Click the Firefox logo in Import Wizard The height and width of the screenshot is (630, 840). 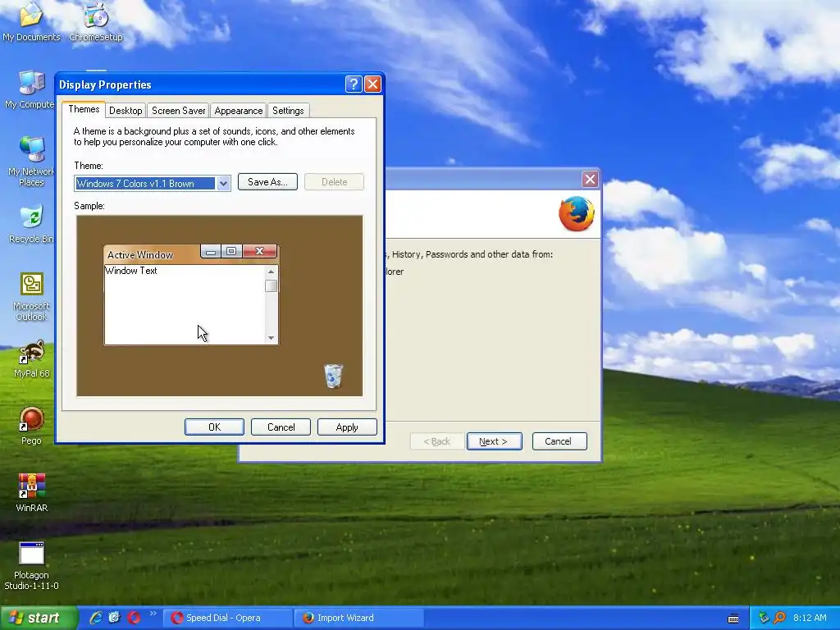tap(577, 214)
